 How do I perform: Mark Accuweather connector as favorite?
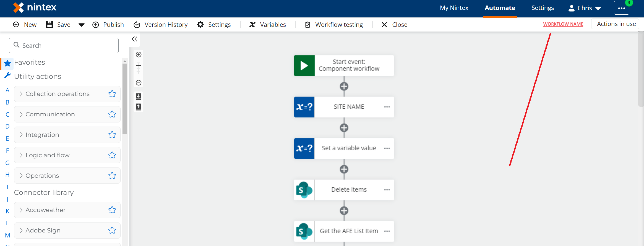tap(112, 210)
